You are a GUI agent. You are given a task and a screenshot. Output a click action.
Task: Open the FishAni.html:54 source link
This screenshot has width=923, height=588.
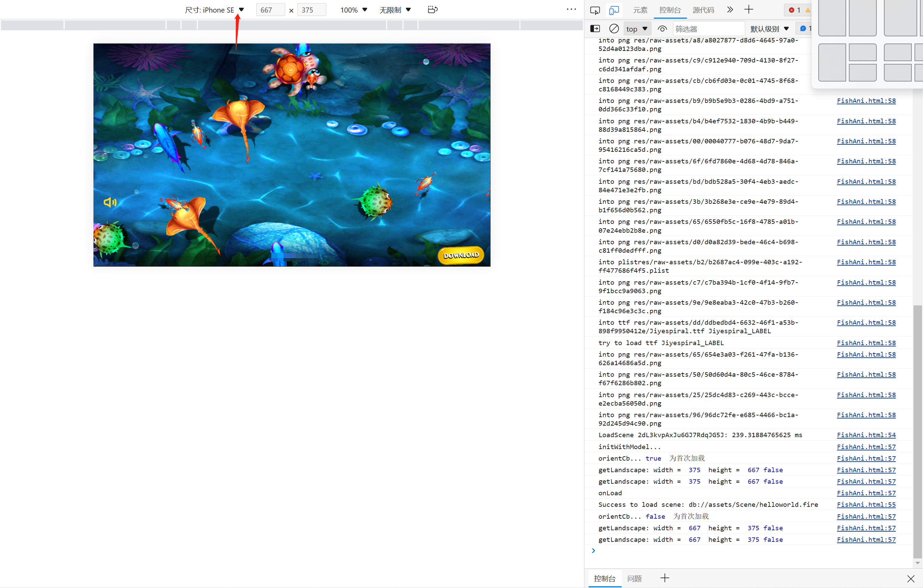coord(866,435)
